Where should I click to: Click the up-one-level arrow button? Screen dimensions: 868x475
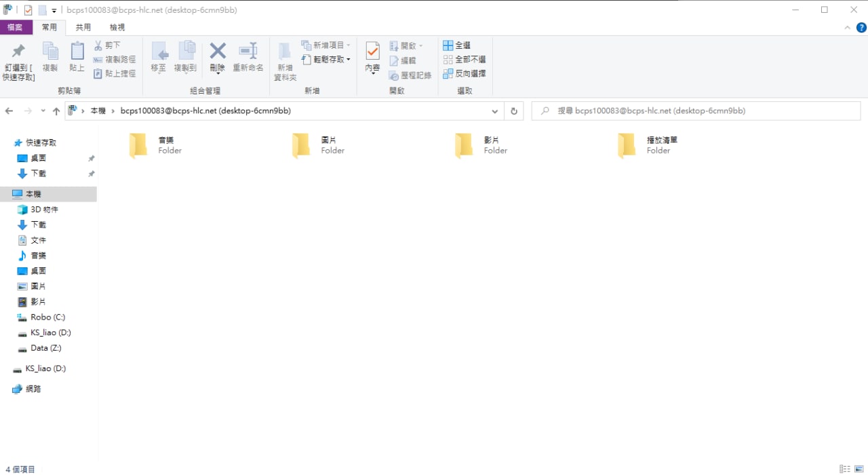(56, 111)
